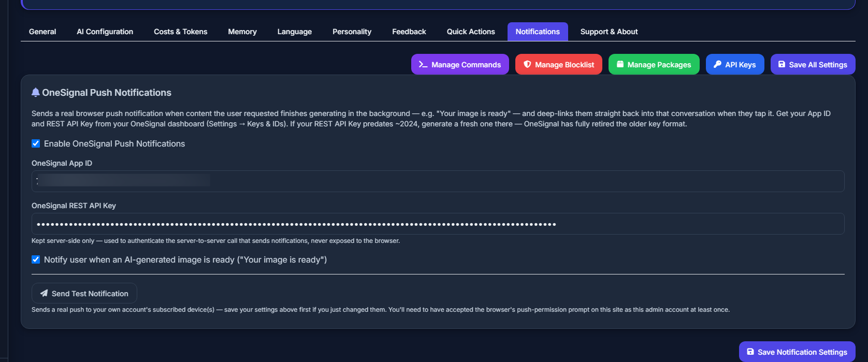Send a test push notification

(x=84, y=293)
